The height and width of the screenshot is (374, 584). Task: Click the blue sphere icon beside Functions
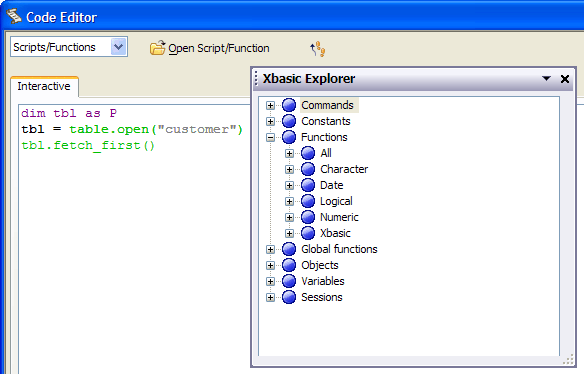click(x=289, y=137)
